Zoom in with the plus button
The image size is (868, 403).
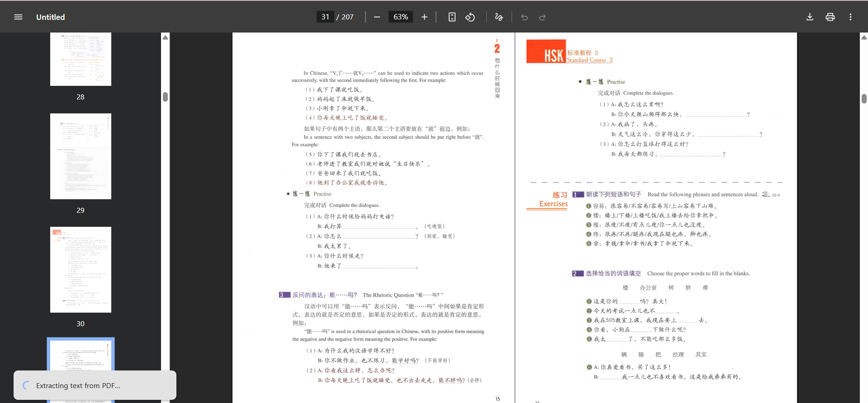[424, 17]
